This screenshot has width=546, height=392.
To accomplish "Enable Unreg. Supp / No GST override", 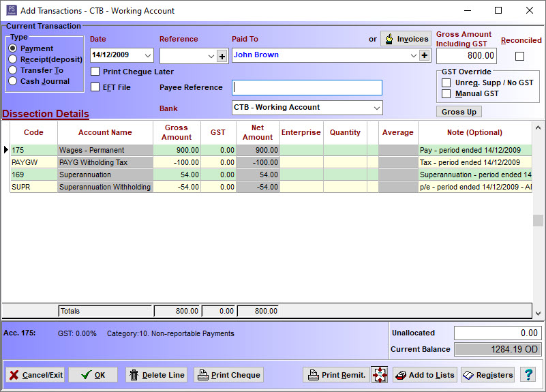I will coord(446,83).
